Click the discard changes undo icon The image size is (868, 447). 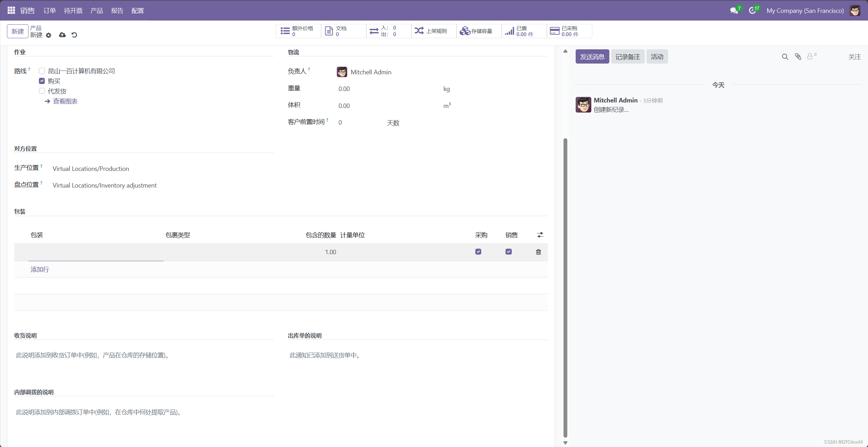pyautogui.click(x=74, y=35)
